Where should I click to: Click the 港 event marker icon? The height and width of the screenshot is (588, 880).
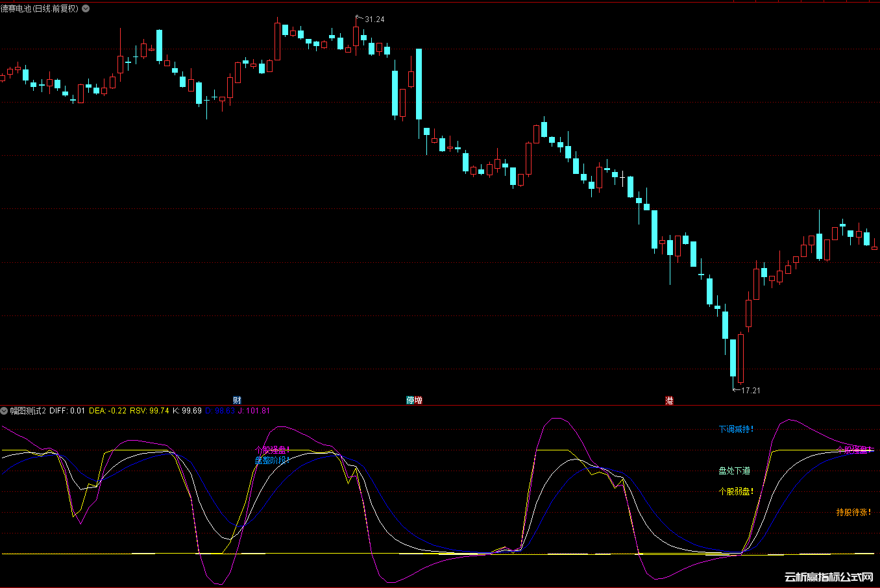coord(669,400)
